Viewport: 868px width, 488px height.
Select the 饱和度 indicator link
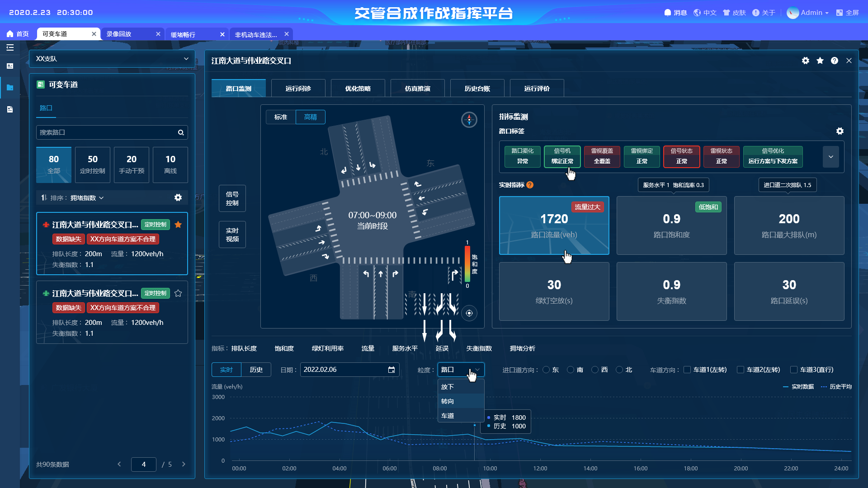[x=284, y=348]
